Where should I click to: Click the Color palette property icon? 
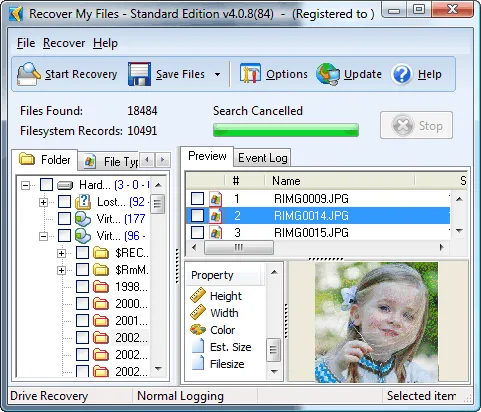pos(198,330)
